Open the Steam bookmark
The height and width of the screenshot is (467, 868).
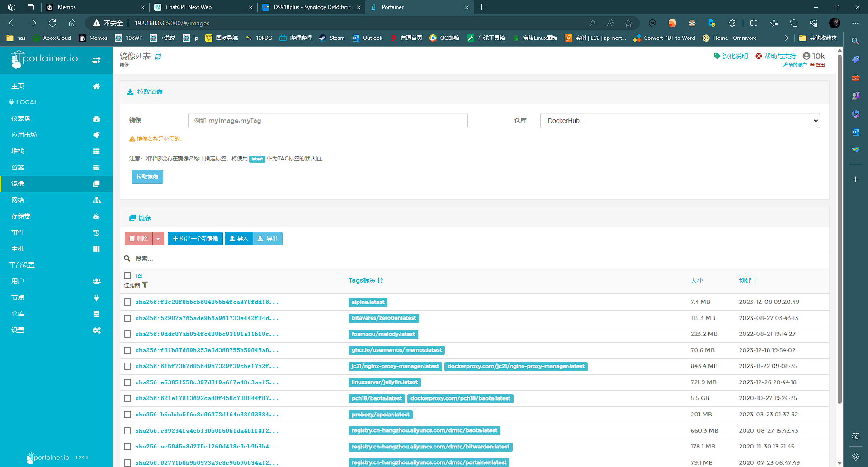(332, 38)
